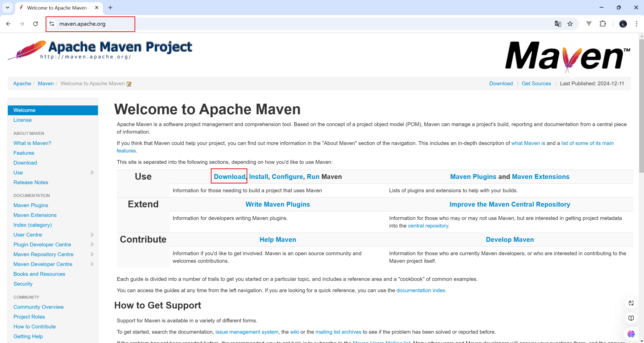Open How to Contribute link
644x343 pixels.
35,327
